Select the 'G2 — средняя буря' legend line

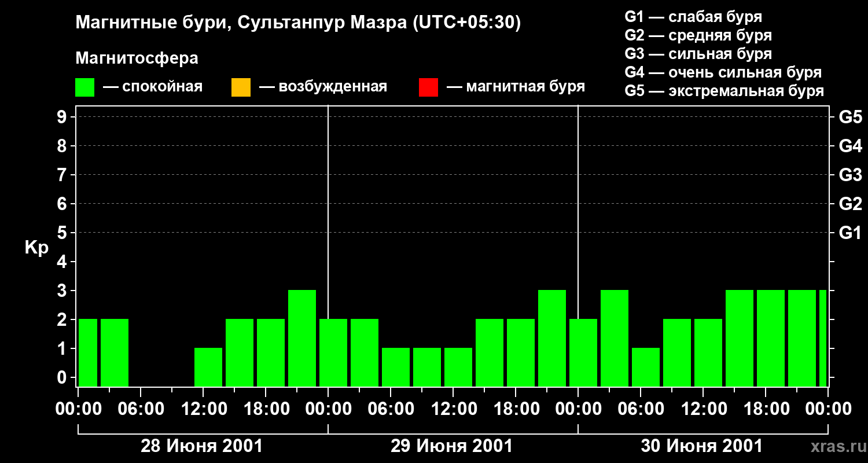(698, 35)
